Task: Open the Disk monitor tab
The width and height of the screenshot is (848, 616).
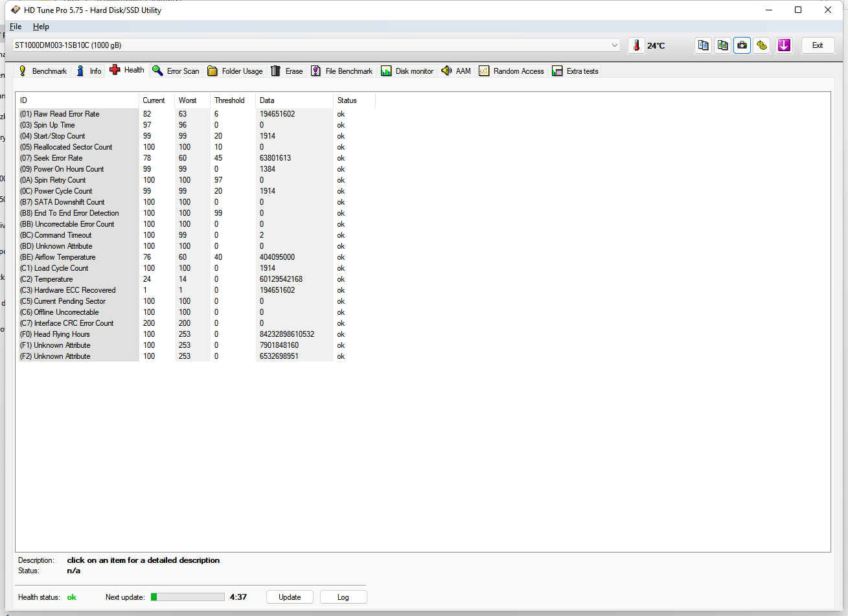Action: tap(407, 71)
